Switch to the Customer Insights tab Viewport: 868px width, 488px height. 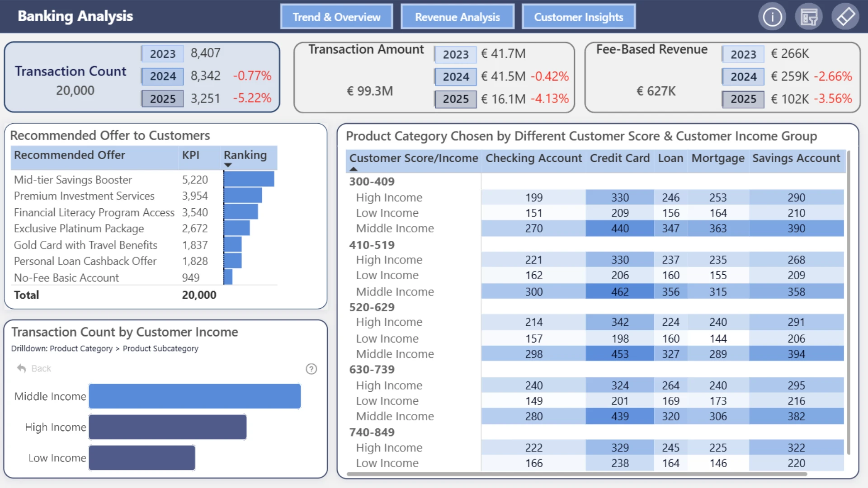tap(579, 17)
